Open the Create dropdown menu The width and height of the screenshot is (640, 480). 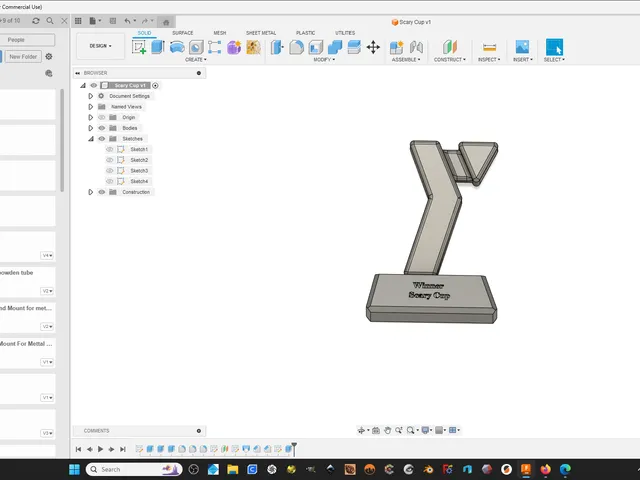coord(196,60)
